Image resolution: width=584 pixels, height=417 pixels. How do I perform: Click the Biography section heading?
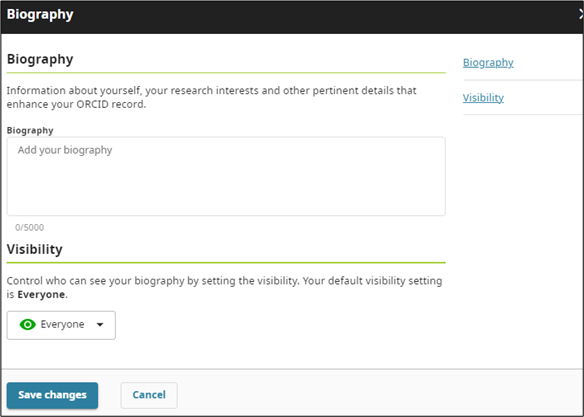pos(40,59)
